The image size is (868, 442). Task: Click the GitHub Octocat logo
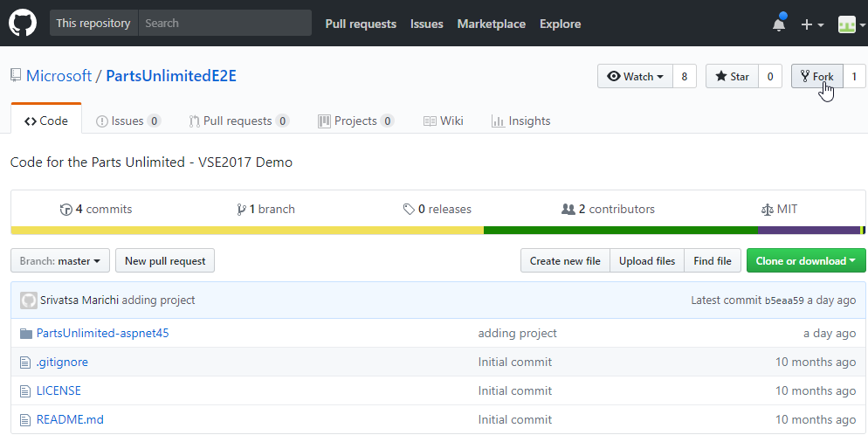click(x=23, y=24)
